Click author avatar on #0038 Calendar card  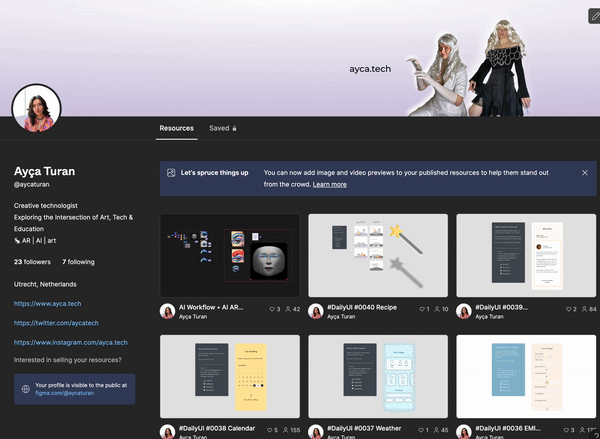coord(167,432)
